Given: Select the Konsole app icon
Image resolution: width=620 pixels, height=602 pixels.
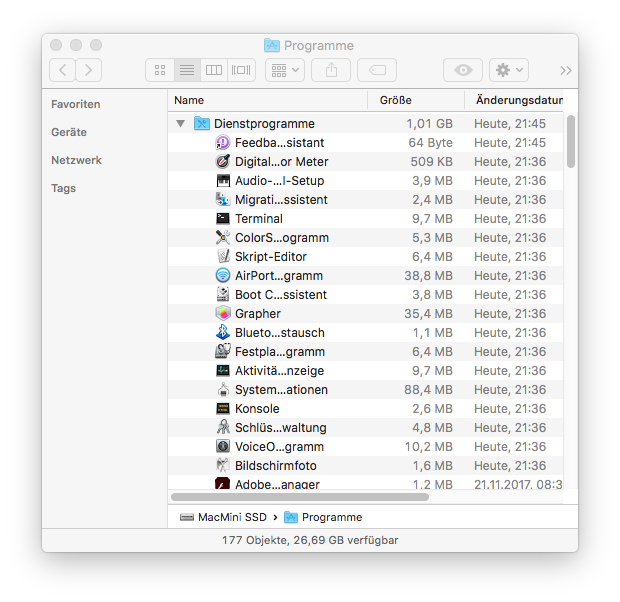Looking at the screenshot, I should [223, 408].
